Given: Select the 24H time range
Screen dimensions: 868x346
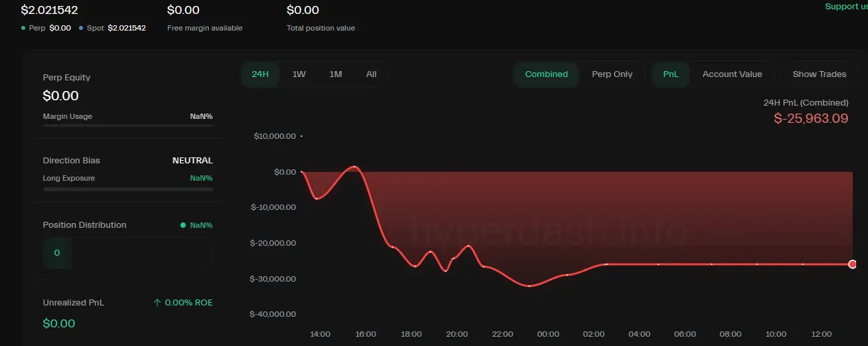Looking at the screenshot, I should (x=260, y=74).
